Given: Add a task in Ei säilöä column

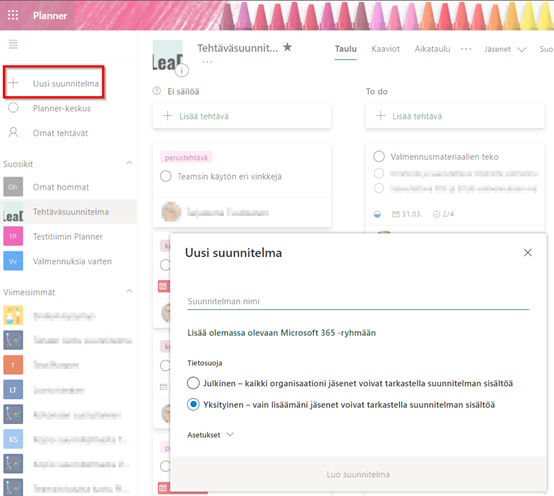Looking at the screenshot, I should pos(242,116).
